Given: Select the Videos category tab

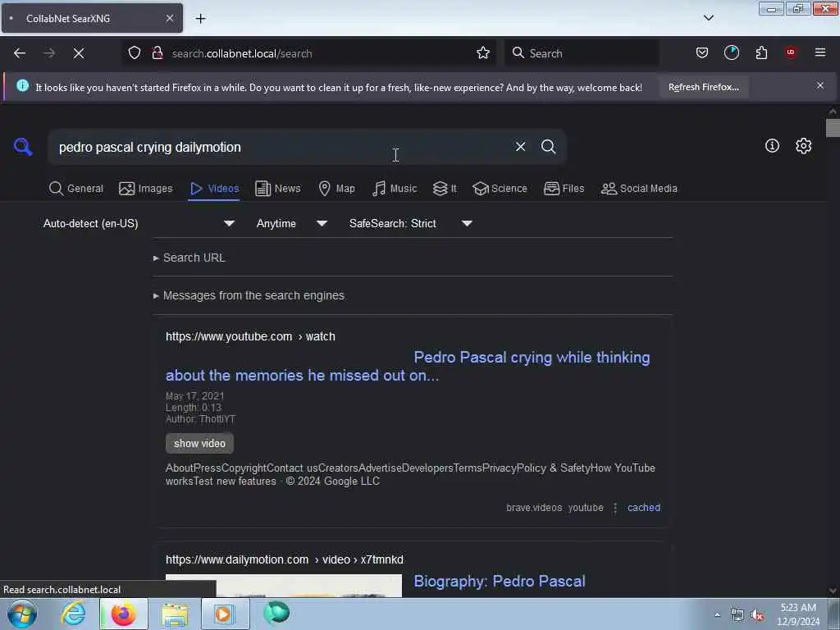Looking at the screenshot, I should click(x=214, y=189).
